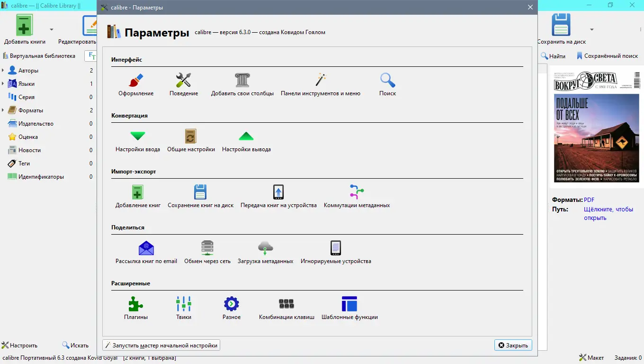This screenshot has height=364, width=644.
Task: Open Комбинации клавиш keyboard shortcuts settings
Action: [286, 309]
